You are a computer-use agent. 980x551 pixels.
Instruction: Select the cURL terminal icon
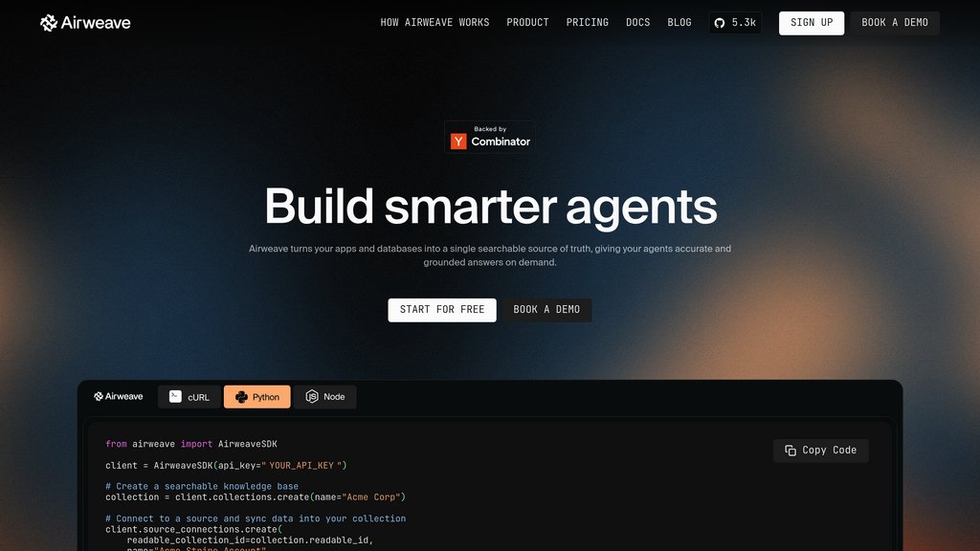[x=176, y=397]
